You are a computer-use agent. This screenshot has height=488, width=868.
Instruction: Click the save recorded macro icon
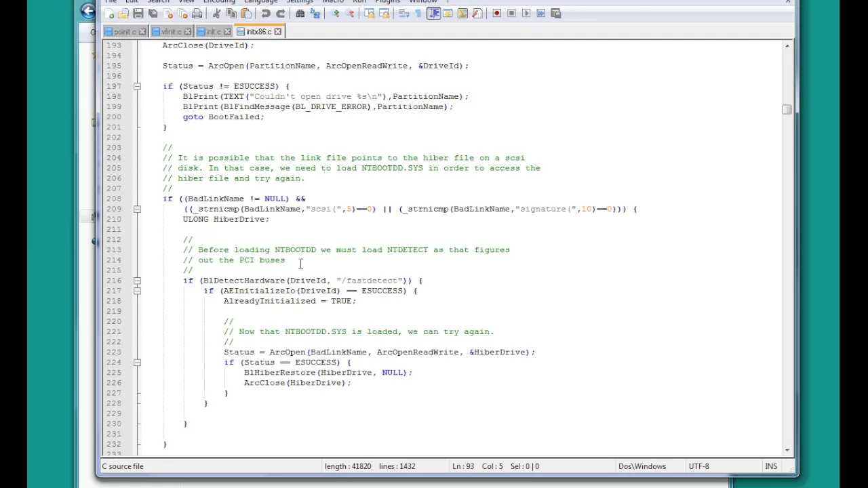[556, 13]
